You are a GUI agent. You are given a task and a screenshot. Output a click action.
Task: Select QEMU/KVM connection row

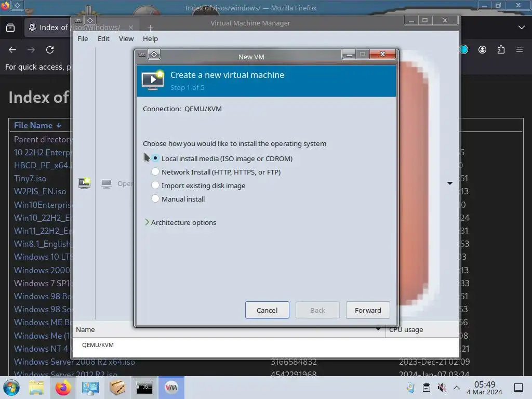265,345
